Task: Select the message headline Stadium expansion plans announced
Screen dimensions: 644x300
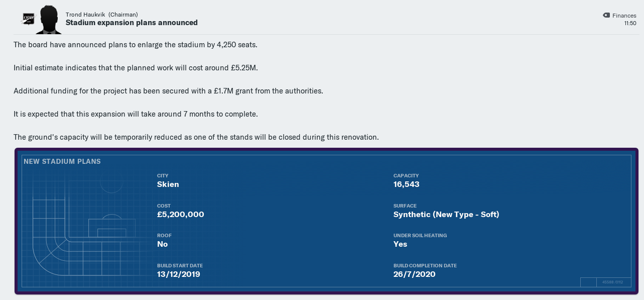Action: [132, 23]
